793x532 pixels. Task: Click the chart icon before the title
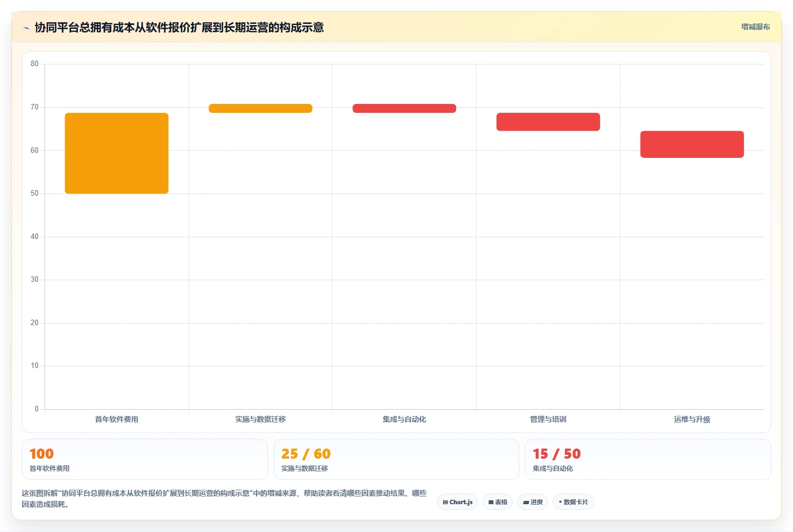point(26,28)
